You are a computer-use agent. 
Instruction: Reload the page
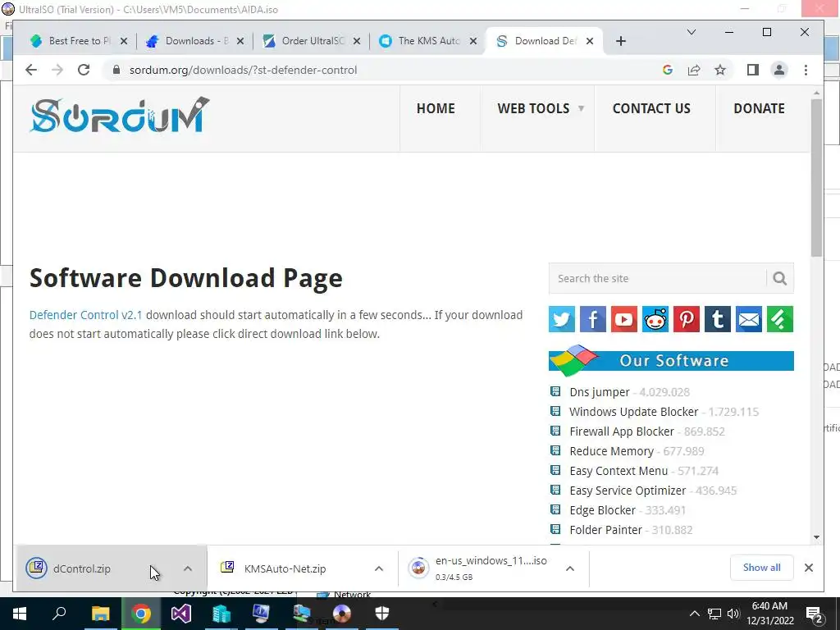[x=84, y=70]
